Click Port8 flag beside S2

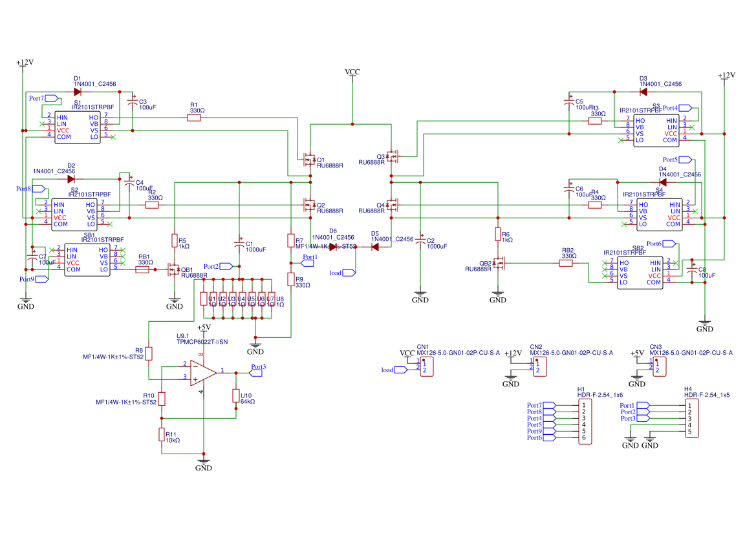pyautogui.click(x=39, y=189)
